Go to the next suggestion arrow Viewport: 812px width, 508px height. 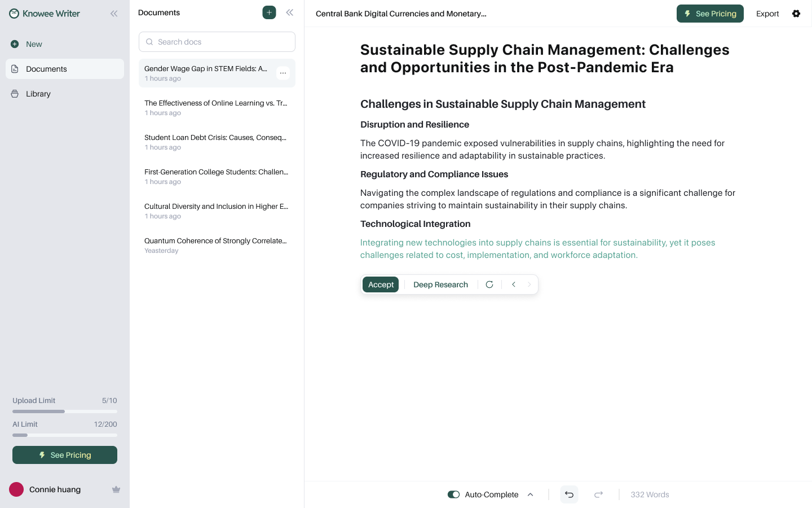[x=529, y=284]
